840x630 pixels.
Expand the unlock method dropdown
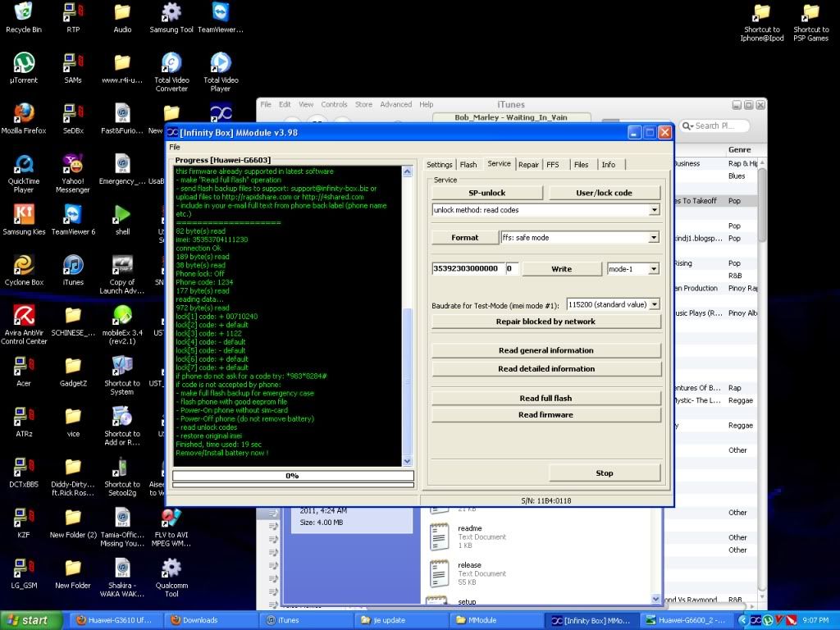[654, 210]
